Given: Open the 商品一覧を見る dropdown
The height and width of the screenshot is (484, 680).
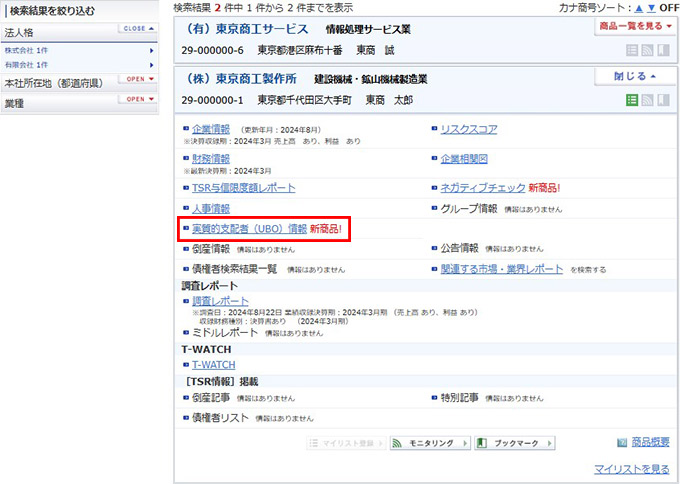Looking at the screenshot, I should click(635, 26).
